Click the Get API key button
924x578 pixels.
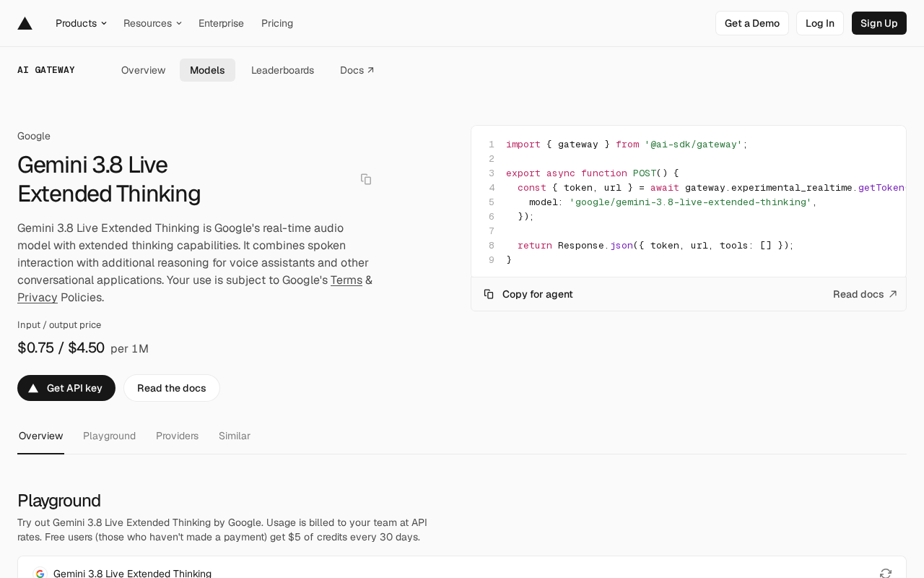pyautogui.click(x=66, y=388)
